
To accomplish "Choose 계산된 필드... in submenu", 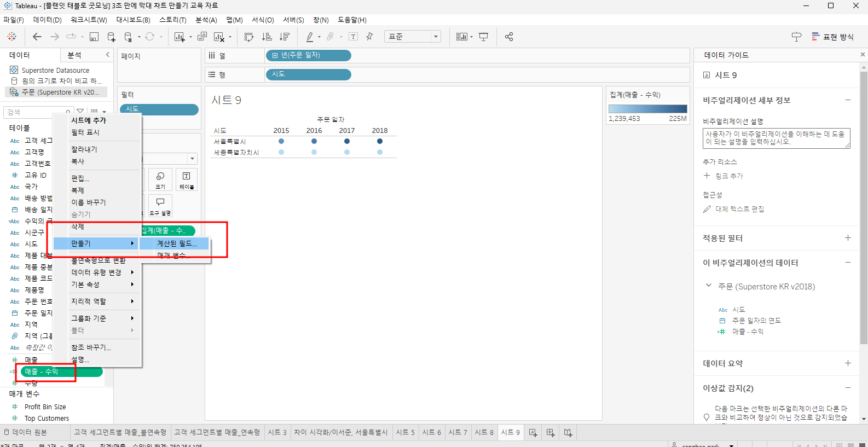I will click(175, 243).
